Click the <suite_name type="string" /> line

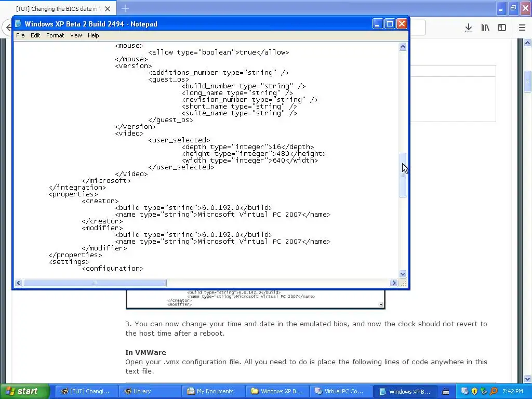(240, 113)
